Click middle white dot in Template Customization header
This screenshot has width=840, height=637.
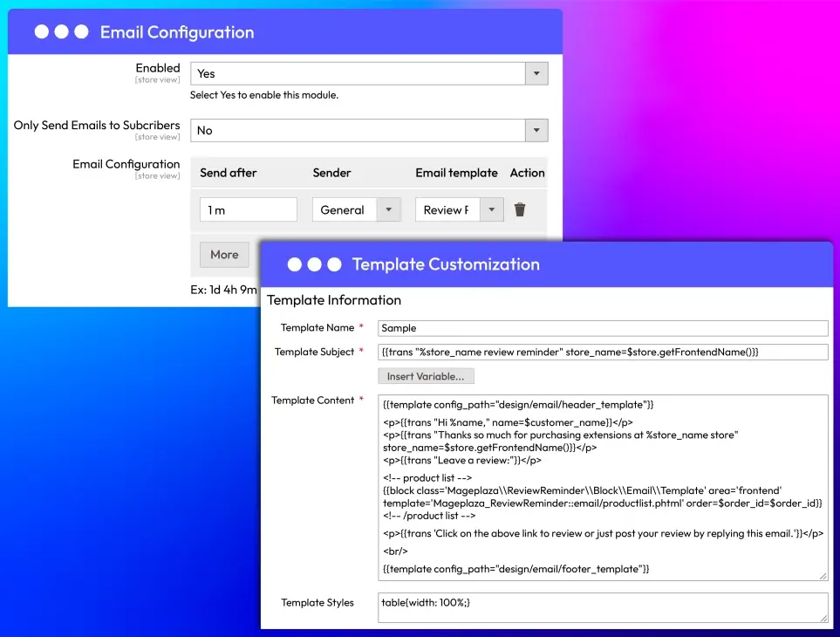[314, 264]
